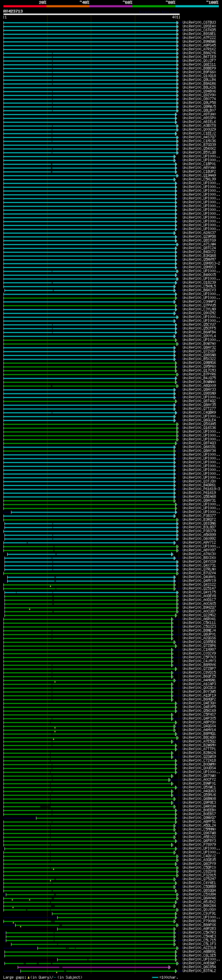Image resolution: width=222 pixels, height=980 pixels.
Task: Select label UniRef100_P61619-3
Action: (x=201, y=489)
